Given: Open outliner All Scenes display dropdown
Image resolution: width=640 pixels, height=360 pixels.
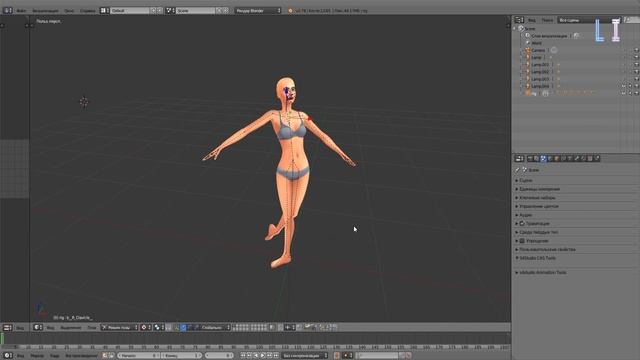Looking at the screenshot, I should (x=590, y=20).
